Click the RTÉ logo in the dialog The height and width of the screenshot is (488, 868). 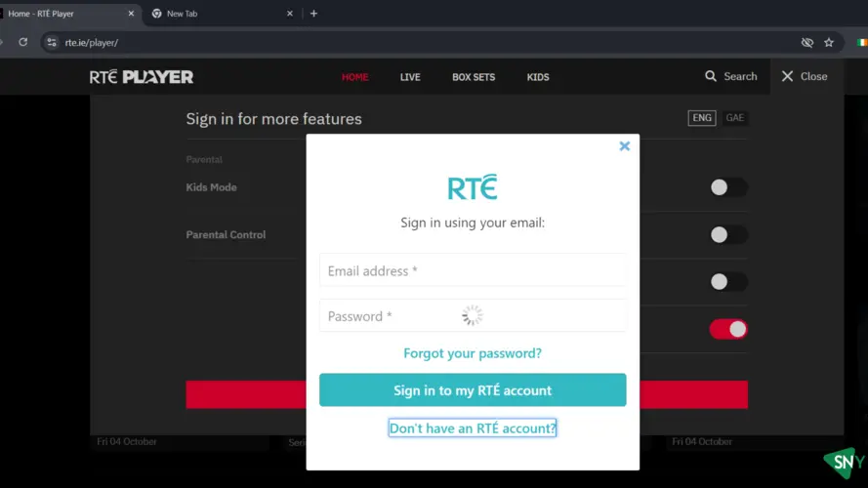pos(473,187)
